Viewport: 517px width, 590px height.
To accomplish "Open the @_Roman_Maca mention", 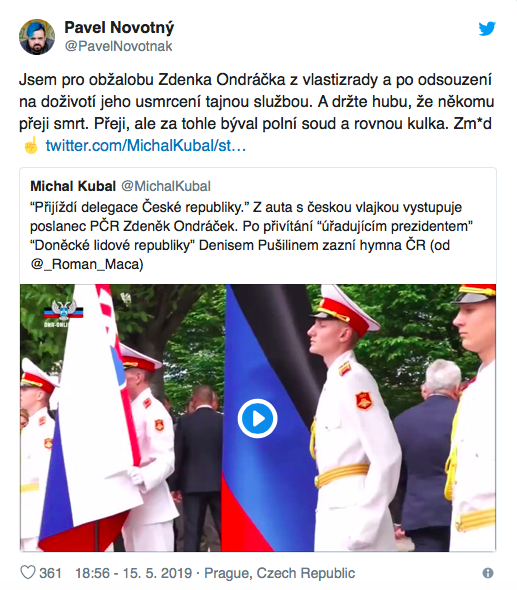I will point(87,265).
